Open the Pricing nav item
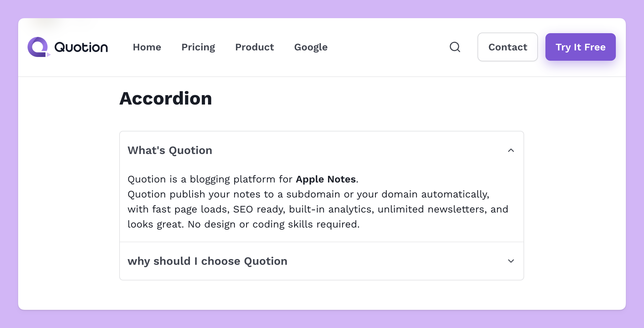The width and height of the screenshot is (644, 328). [x=198, y=47]
